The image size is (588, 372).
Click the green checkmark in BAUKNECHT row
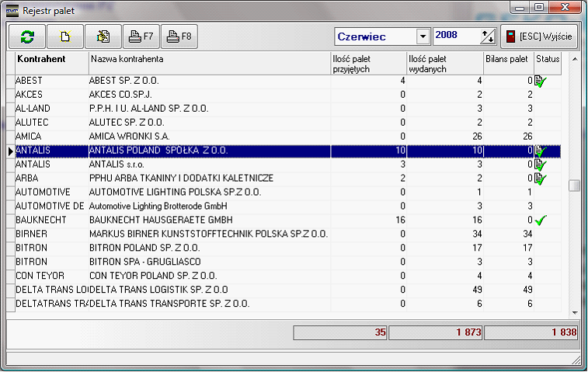click(541, 221)
